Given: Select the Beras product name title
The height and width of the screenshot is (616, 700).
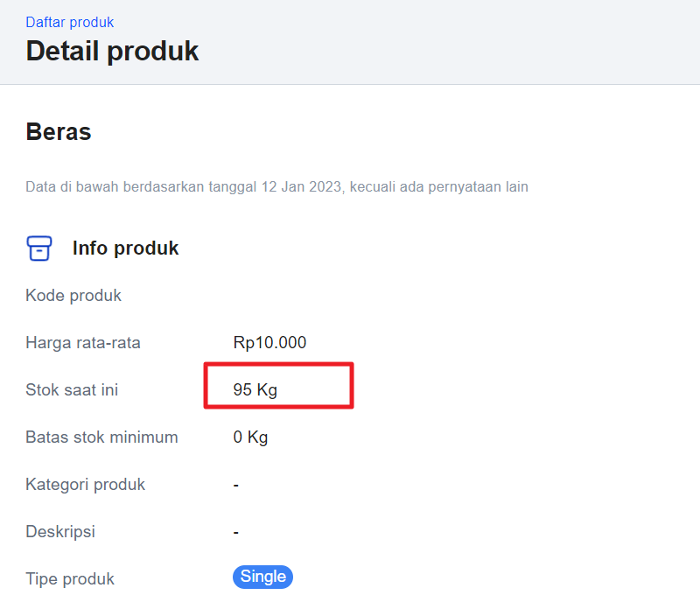Looking at the screenshot, I should tap(59, 132).
